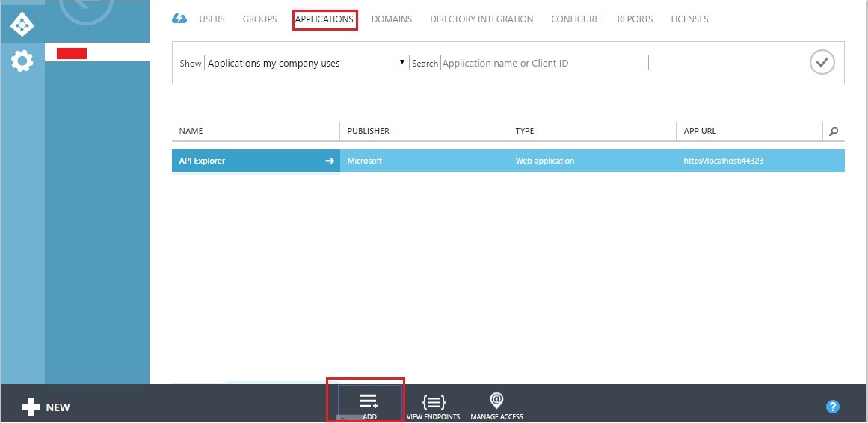Open the help question mark icon

[x=833, y=407]
